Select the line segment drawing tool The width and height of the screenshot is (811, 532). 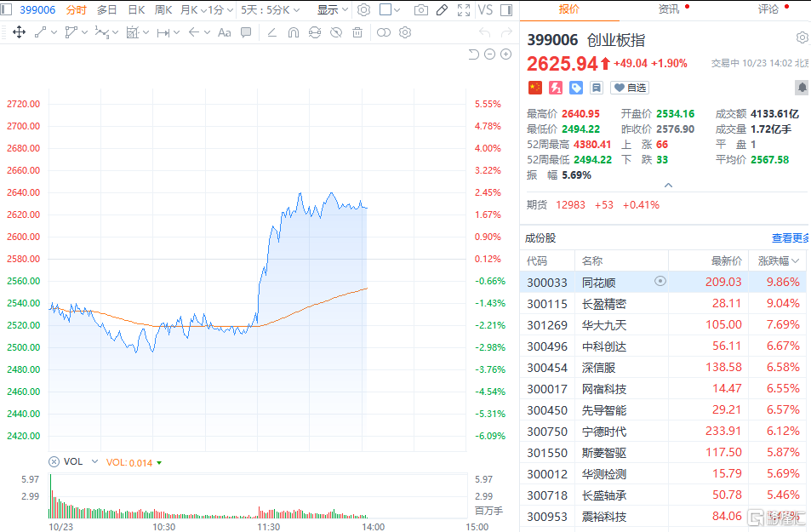point(41,32)
